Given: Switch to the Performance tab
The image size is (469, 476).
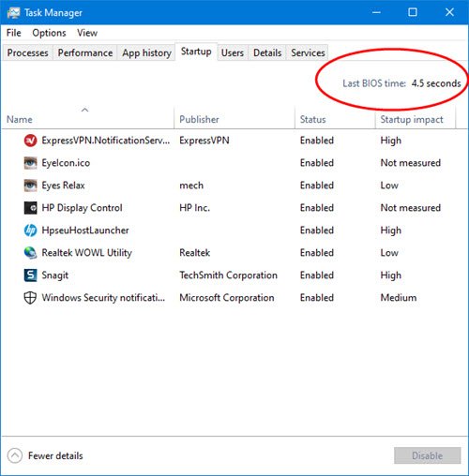Looking at the screenshot, I should click(x=85, y=52).
